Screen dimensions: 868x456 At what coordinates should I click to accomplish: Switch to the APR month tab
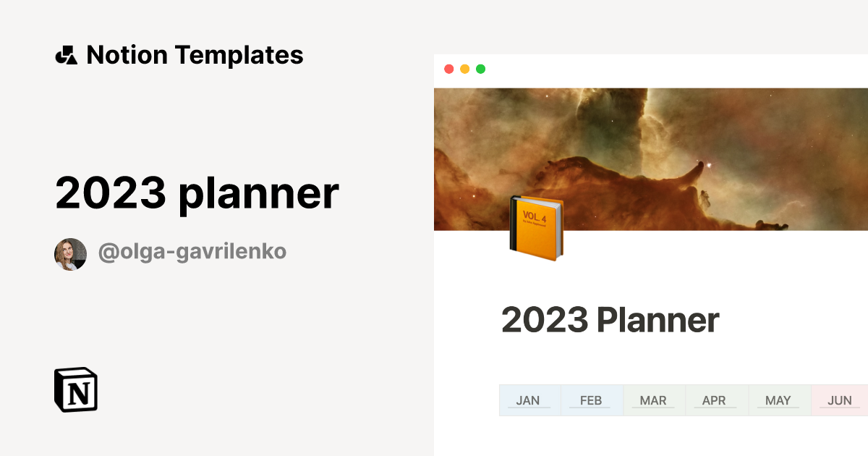(714, 400)
